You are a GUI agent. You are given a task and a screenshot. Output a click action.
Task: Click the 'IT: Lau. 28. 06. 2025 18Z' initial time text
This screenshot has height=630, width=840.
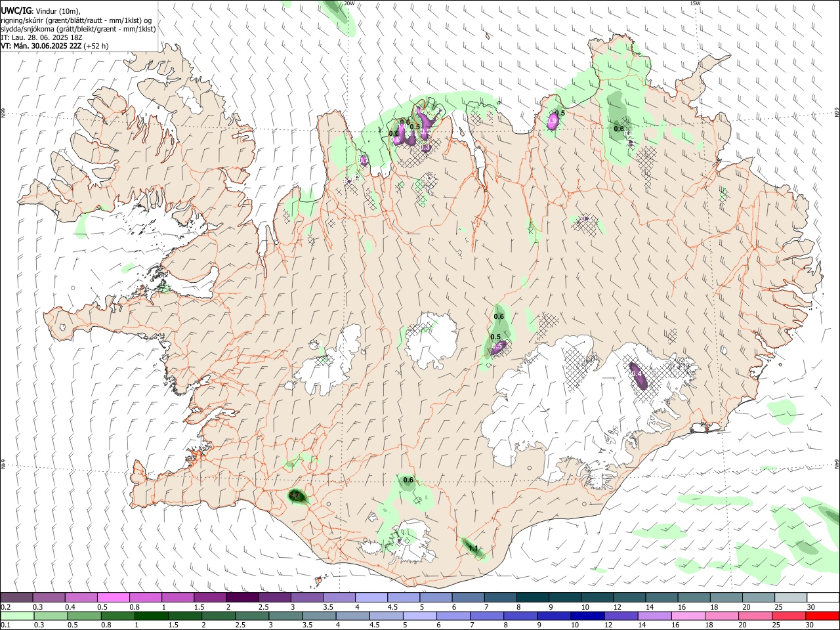pos(41,37)
